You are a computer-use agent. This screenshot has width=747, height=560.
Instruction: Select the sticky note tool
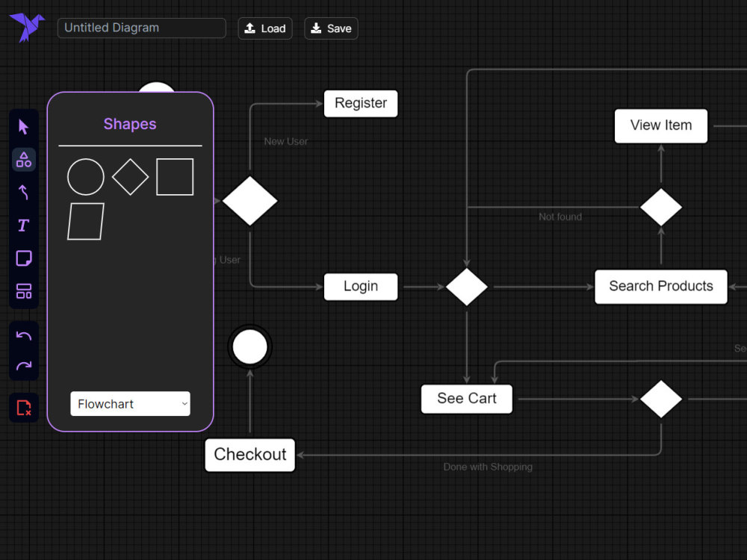pos(23,258)
